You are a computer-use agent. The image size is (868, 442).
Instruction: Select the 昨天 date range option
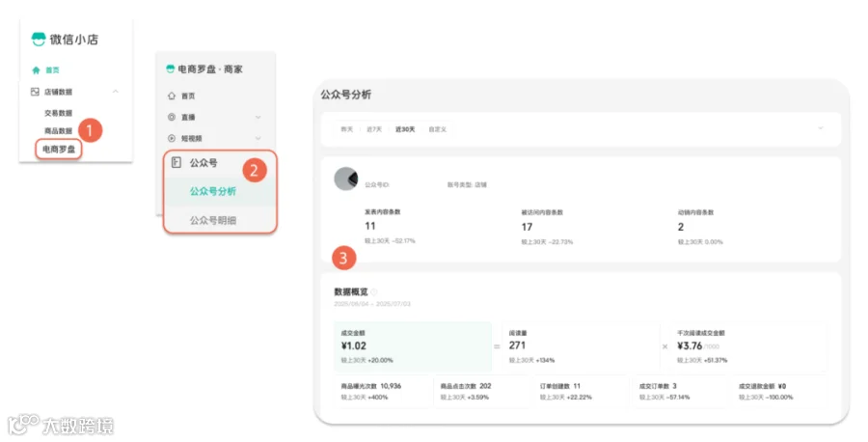[346, 129]
